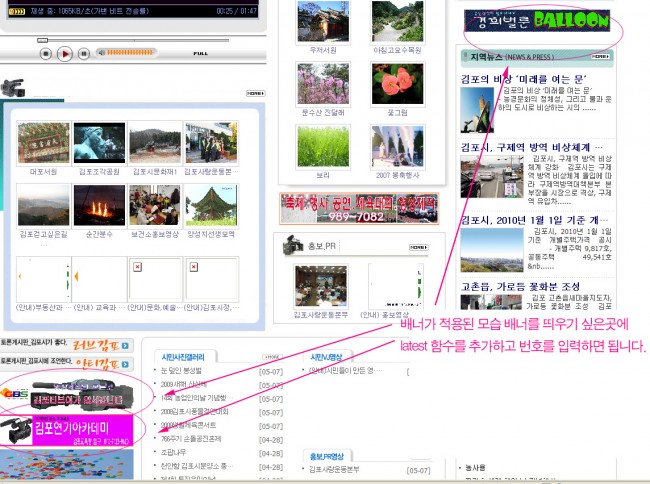The image size is (650, 484).
Task: Open the 보건소홍보영상 thumbnail
Action: point(155,206)
